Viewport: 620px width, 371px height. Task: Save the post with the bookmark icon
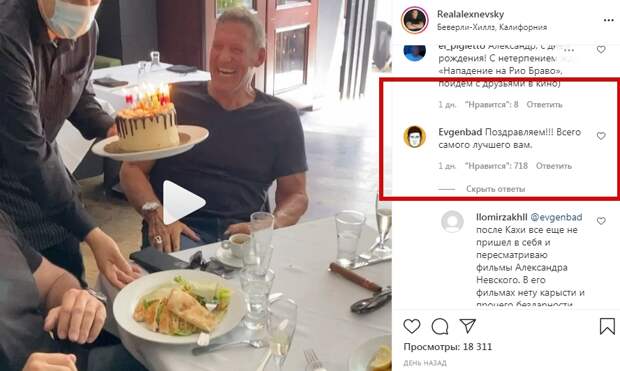pos(607,326)
